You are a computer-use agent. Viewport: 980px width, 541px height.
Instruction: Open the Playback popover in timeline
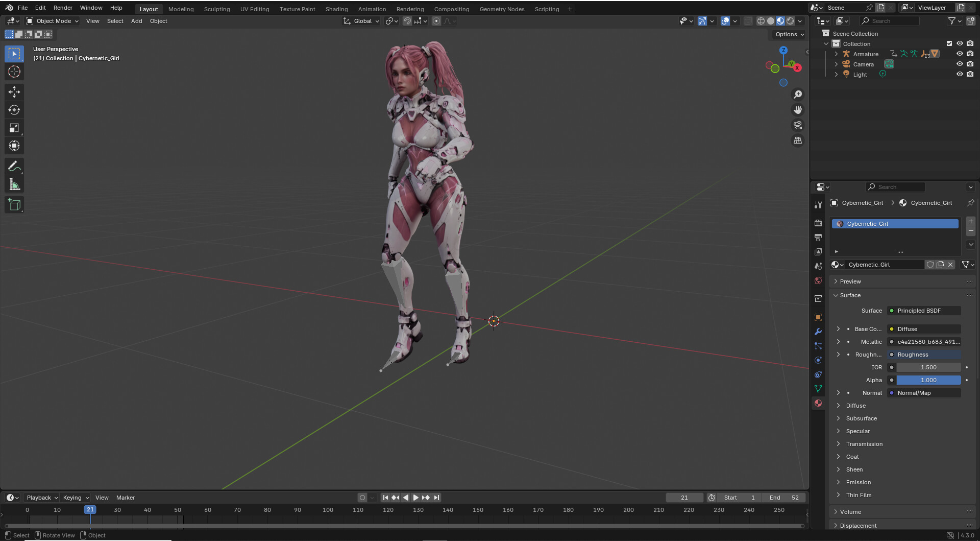(42, 498)
